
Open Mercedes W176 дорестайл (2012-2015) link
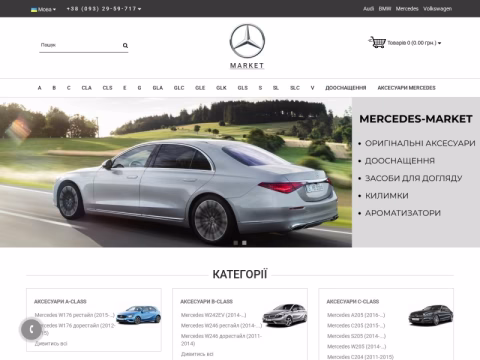click(x=75, y=329)
